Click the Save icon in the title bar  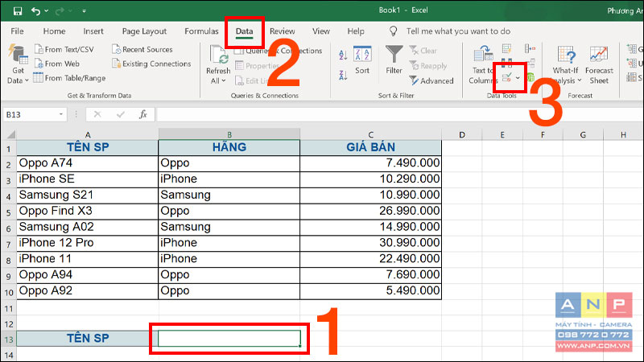point(18,11)
